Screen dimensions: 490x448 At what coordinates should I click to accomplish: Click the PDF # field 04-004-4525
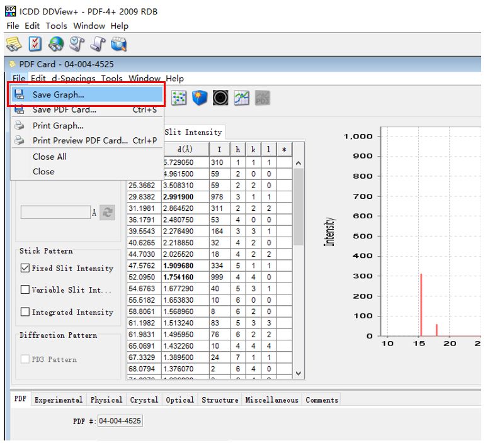(x=120, y=421)
